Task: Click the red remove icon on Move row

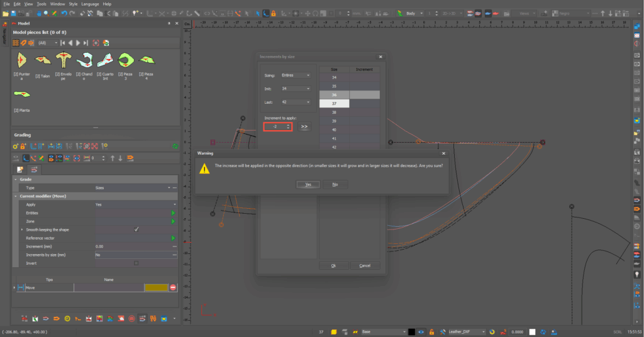Action: point(173,287)
